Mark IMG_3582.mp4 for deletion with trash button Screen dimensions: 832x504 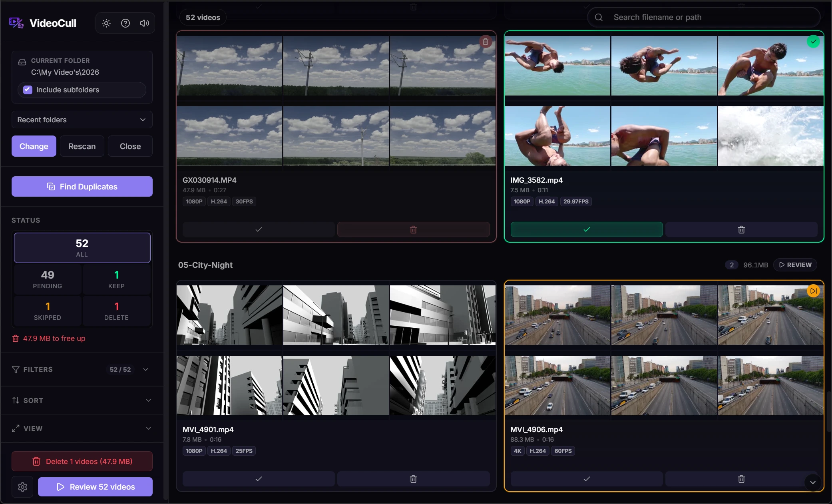click(741, 229)
